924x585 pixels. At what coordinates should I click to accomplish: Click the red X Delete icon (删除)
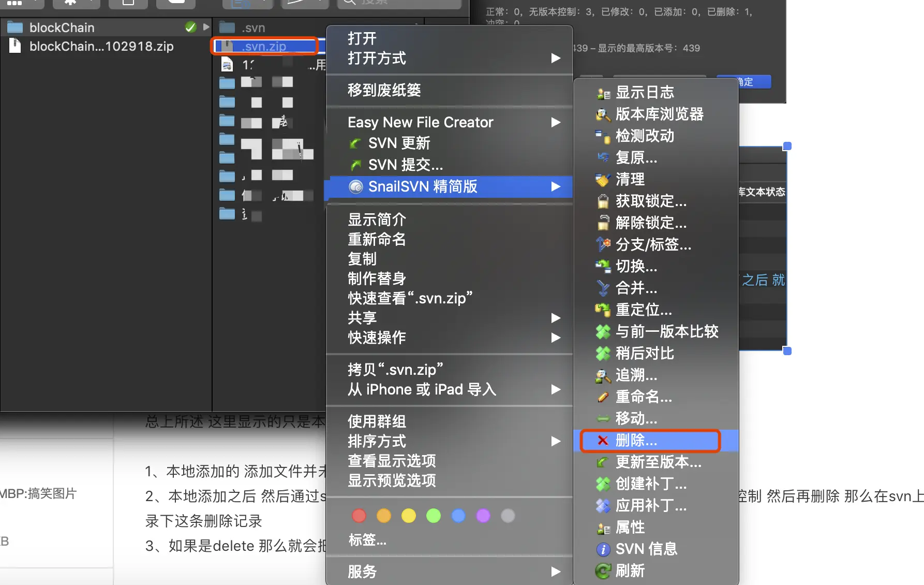click(x=603, y=441)
